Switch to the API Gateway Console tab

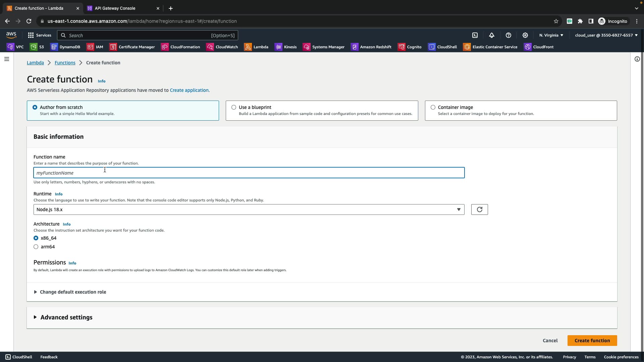115,8
